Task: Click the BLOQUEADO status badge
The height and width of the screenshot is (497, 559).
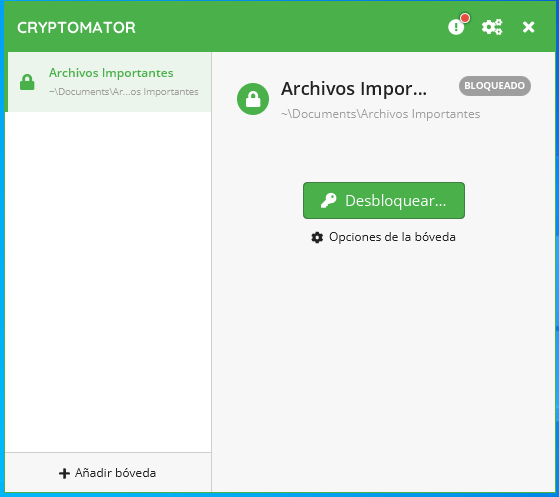Action: coord(494,86)
